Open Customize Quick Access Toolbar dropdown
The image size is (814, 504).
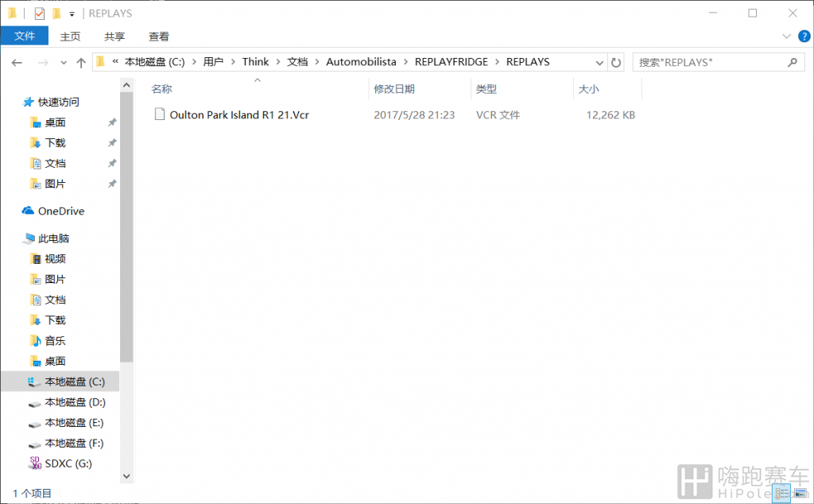72,14
